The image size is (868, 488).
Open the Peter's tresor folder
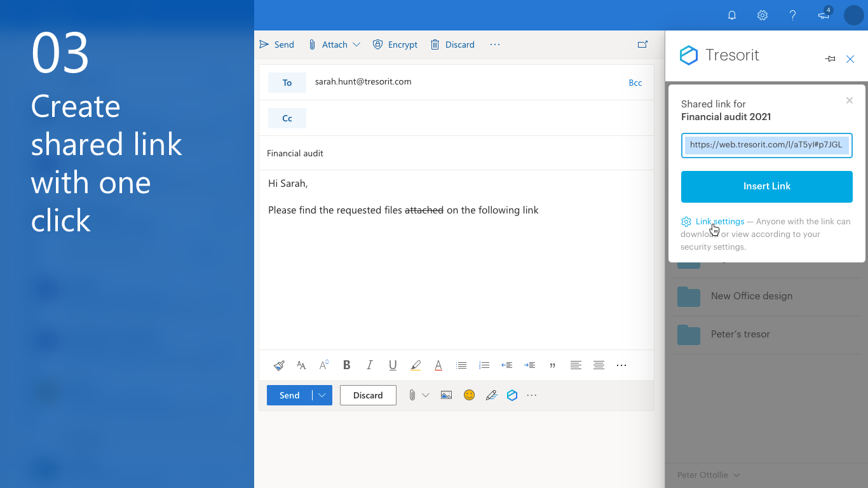pos(767,334)
